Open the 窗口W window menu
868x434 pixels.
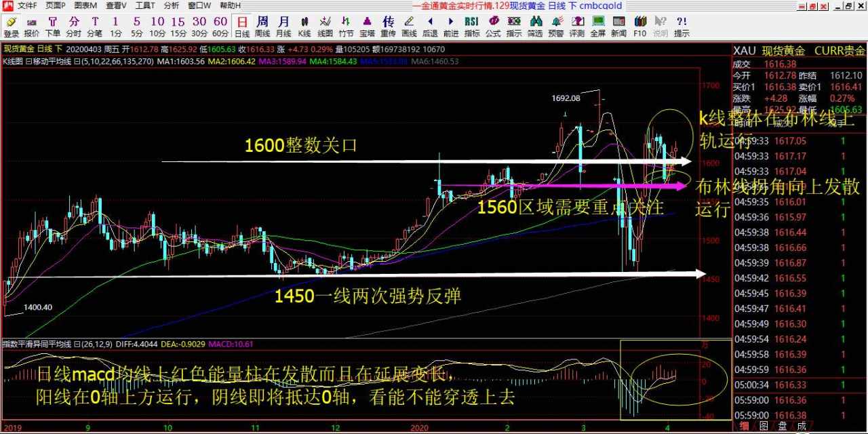click(x=199, y=6)
